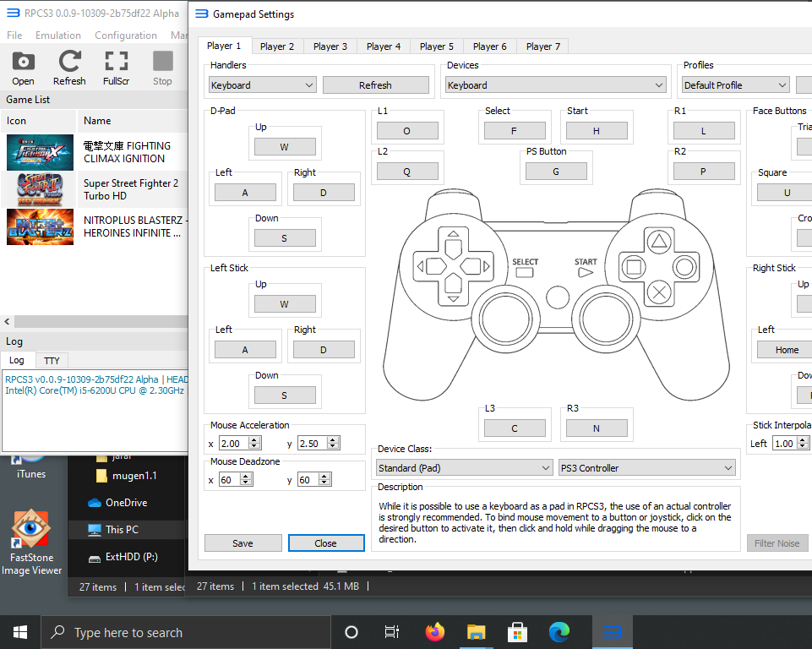The image size is (812, 649).
Task: Click the Mouse Deadzone x value field
Action: 230,479
